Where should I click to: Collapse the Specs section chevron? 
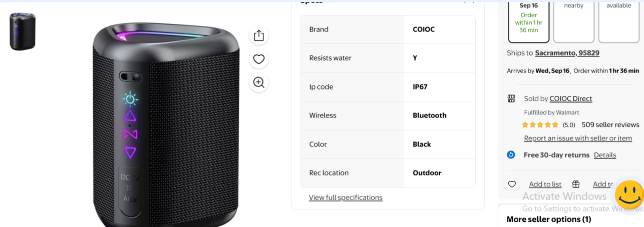click(469, 1)
